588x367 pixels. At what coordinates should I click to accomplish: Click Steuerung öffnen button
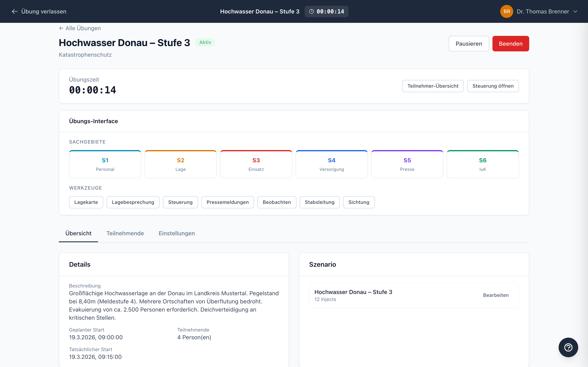493,86
